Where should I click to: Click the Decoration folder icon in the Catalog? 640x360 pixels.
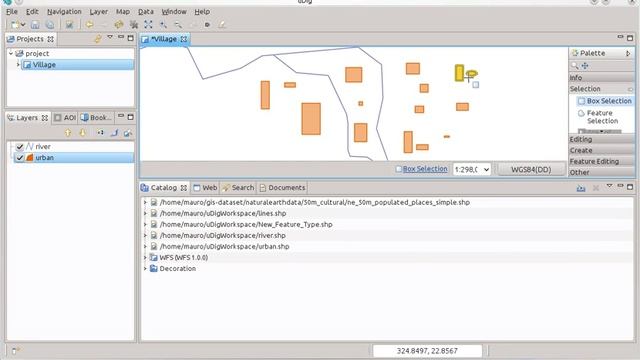click(x=153, y=269)
